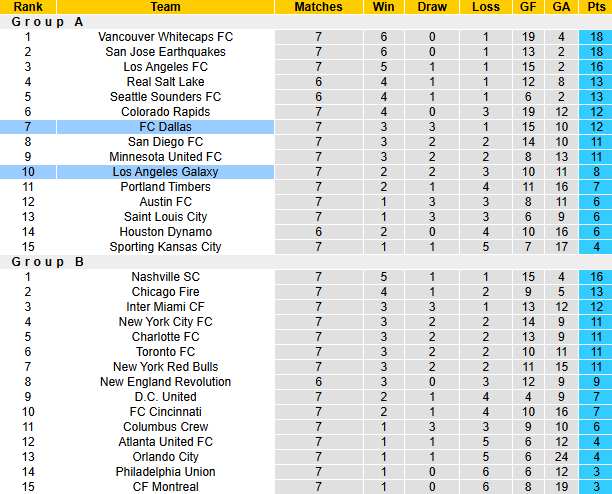This screenshot has width=612, height=494.
Task: Select the CF Montreal team name
Action: (165, 487)
